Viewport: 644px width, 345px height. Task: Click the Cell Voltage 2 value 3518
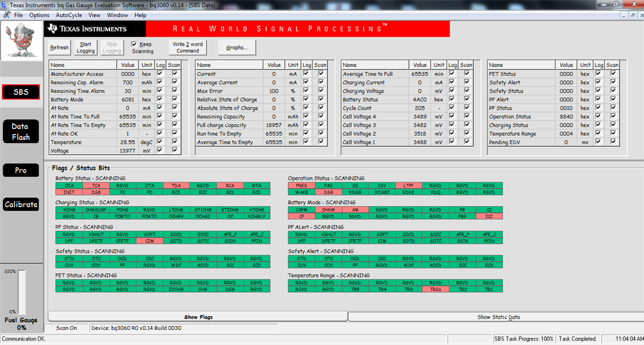(420, 134)
